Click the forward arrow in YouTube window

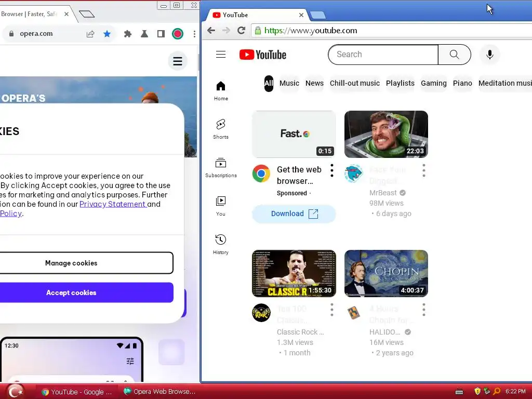coord(226,31)
